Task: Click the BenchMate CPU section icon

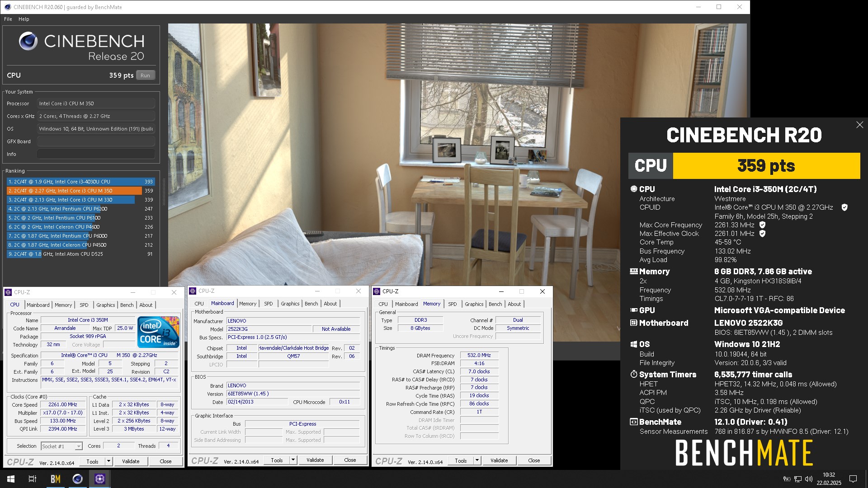Action: point(634,189)
